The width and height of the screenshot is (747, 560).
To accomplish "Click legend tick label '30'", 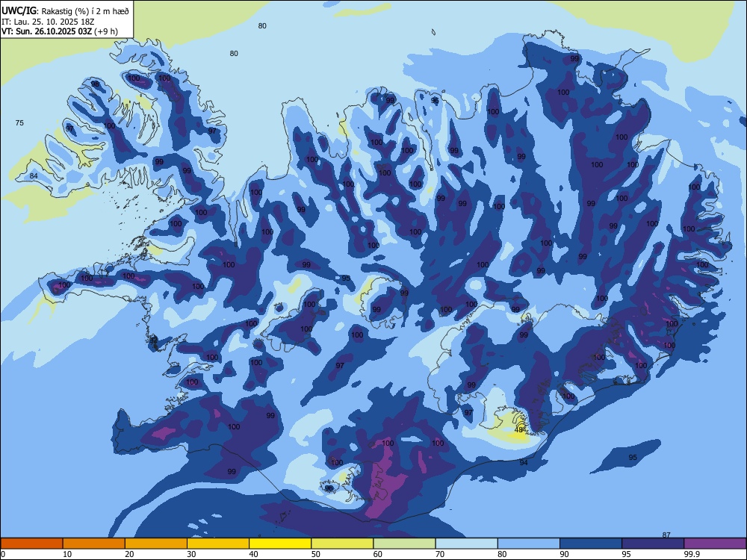I will tap(191, 554).
